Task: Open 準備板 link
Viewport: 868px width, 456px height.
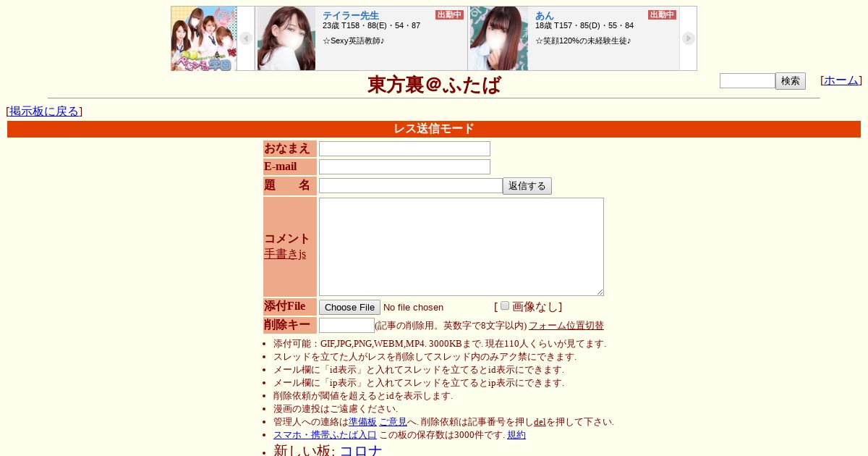Action: click(362, 422)
